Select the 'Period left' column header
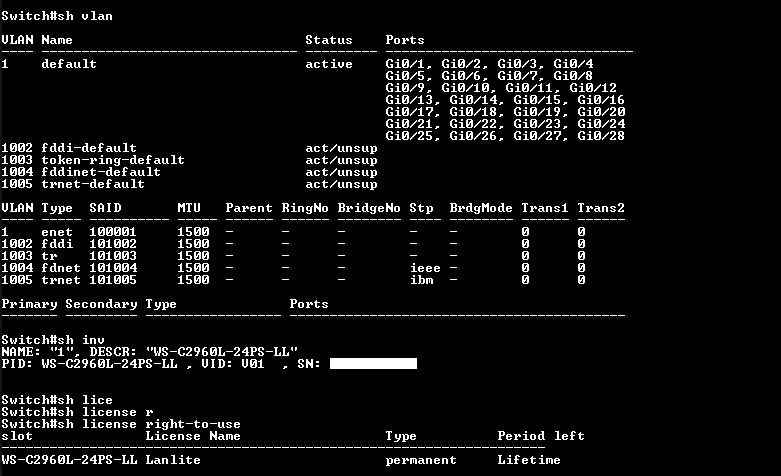The height and width of the screenshot is (476, 781). coord(540,436)
